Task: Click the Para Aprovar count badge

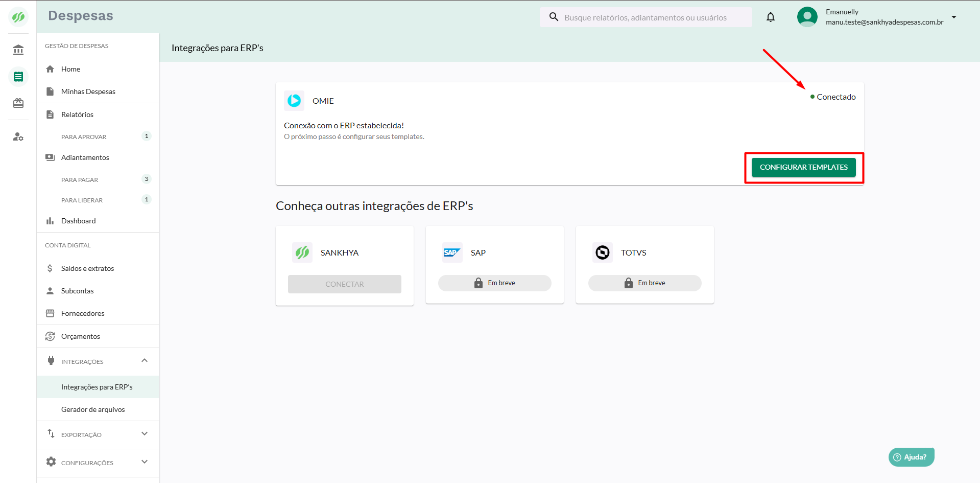Action: (x=147, y=136)
